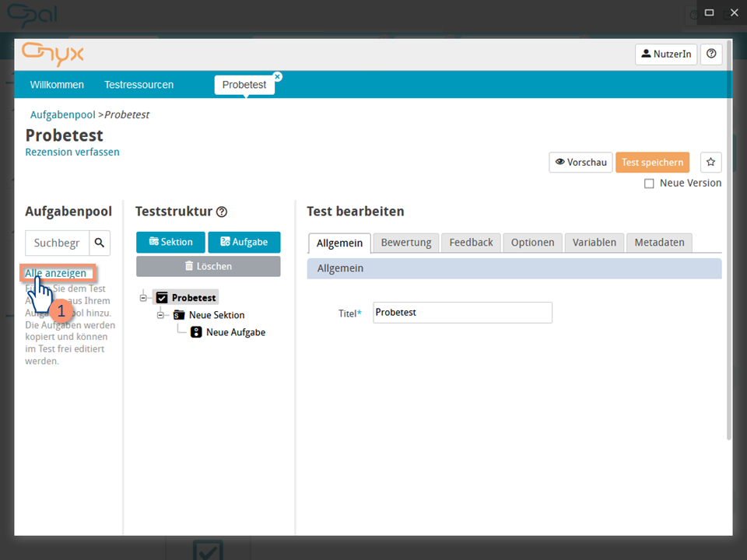Select the Neue Sektion section icon
Viewport: 747px width, 560px height.
(179, 315)
